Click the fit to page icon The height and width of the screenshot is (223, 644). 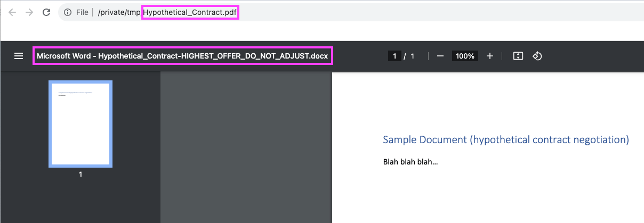[x=518, y=56]
